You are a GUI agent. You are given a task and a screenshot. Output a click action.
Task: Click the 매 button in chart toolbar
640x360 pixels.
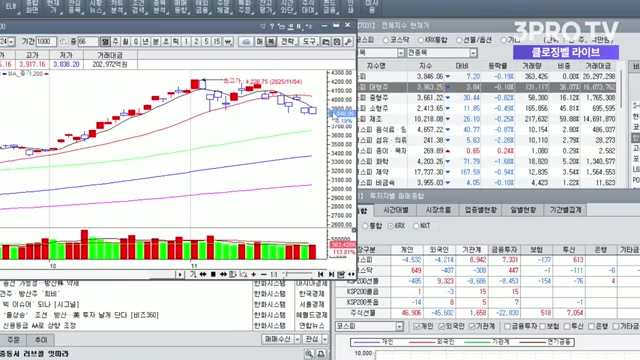tap(260, 42)
